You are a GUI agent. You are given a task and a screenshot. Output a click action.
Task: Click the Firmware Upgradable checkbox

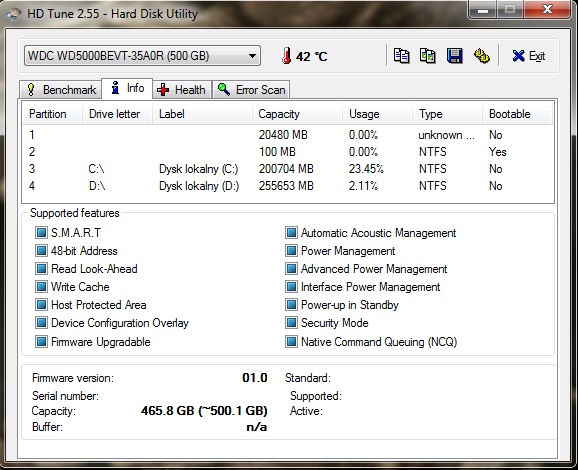pos(41,341)
